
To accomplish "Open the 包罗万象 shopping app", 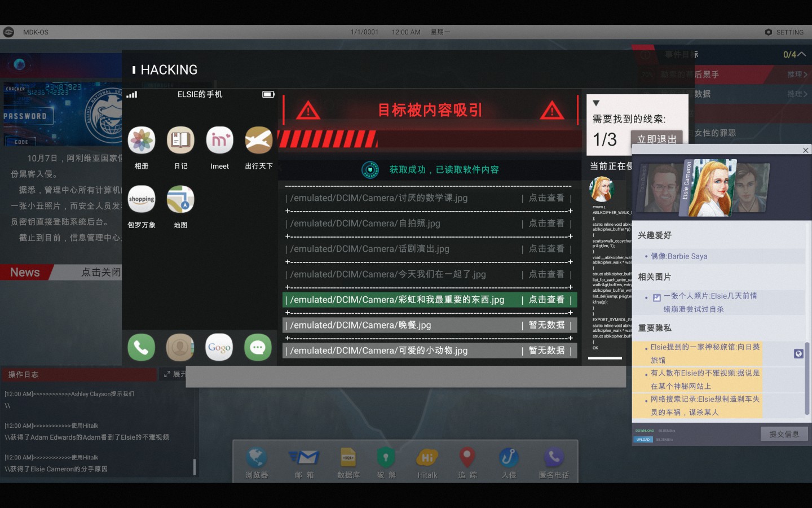I will 142,199.
